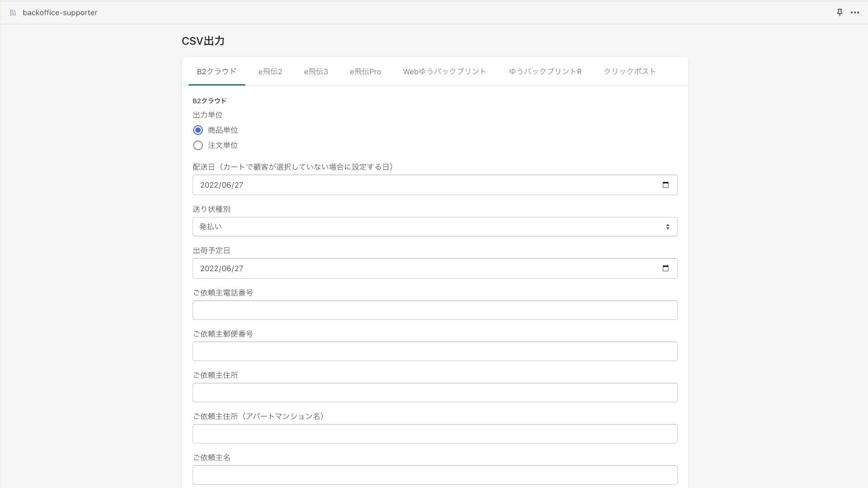
Task: Click the backoffice-supporter app icon
Action: point(13,12)
